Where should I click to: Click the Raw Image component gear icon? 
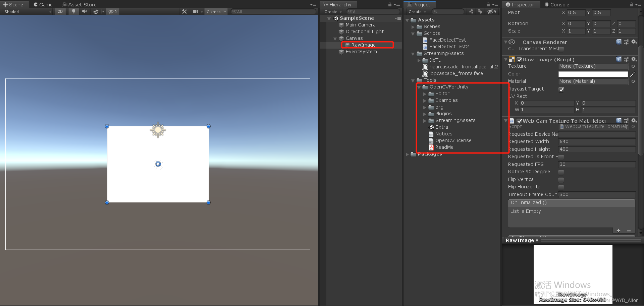[x=634, y=59]
